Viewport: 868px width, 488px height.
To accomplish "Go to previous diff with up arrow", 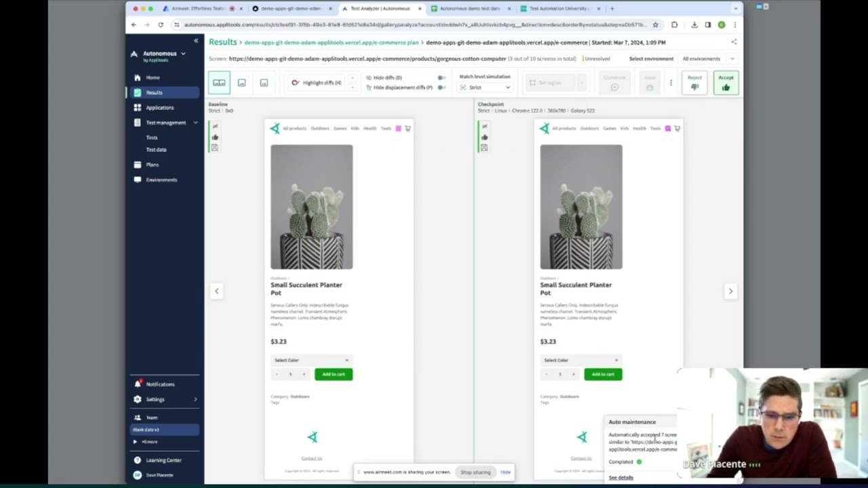I will [x=352, y=79].
